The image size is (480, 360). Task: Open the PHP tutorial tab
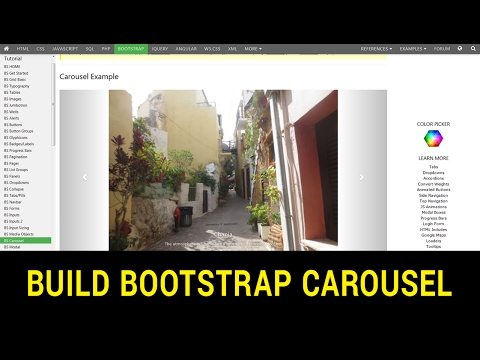[106, 49]
